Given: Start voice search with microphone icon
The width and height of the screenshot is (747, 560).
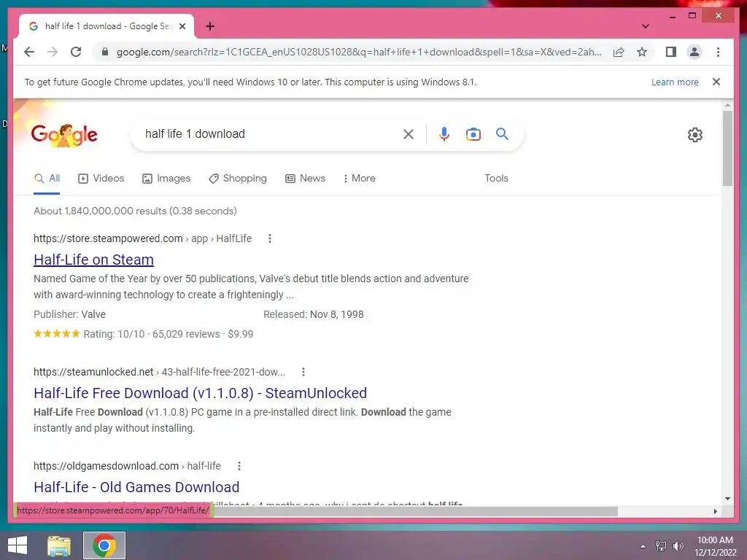Looking at the screenshot, I should pyautogui.click(x=444, y=134).
